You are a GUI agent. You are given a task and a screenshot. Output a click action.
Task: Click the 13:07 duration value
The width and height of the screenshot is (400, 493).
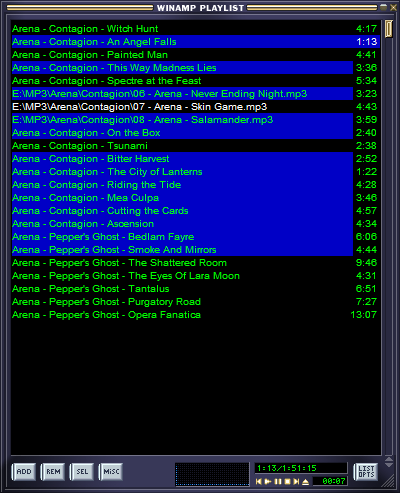click(x=364, y=315)
